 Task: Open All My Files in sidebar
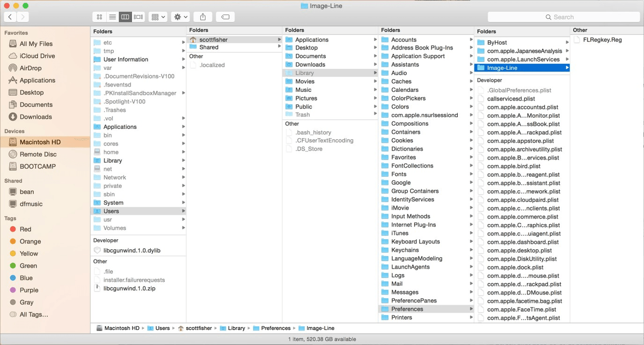coord(36,44)
